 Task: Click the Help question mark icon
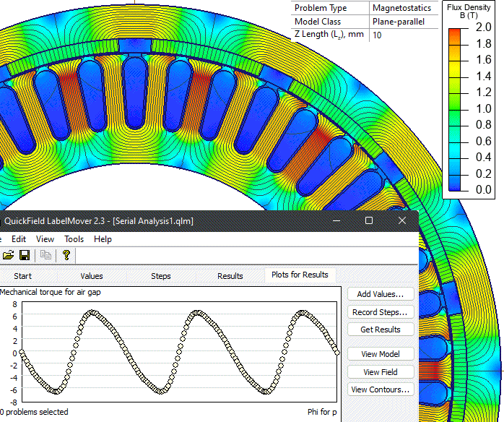coord(66,255)
